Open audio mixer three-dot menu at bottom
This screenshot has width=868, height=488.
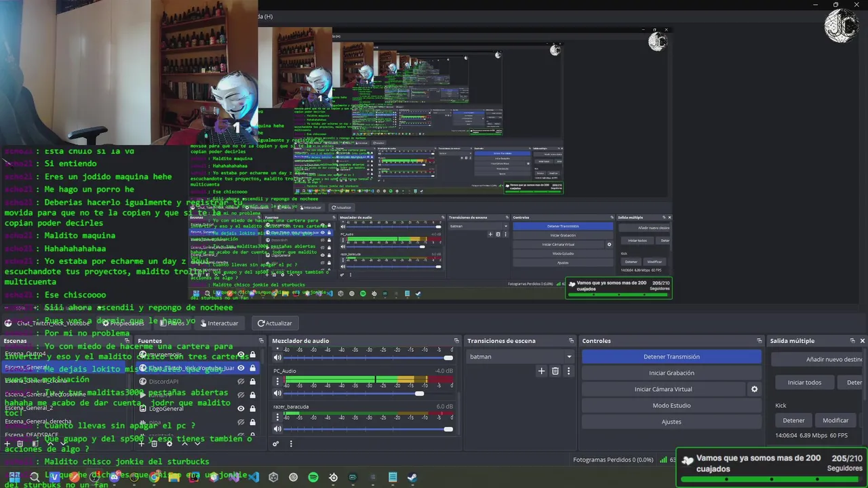coord(291,444)
